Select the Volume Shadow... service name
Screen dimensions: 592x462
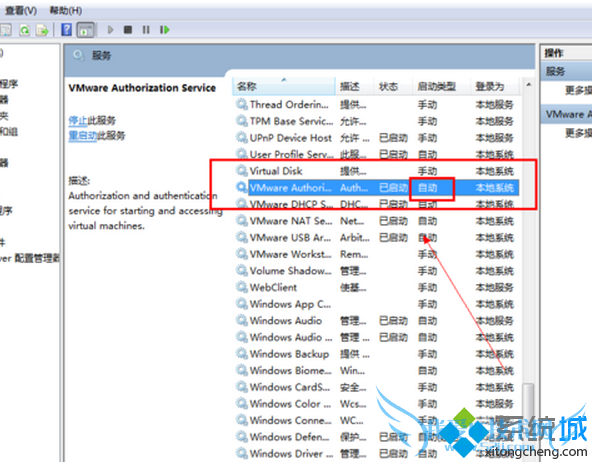[291, 270]
